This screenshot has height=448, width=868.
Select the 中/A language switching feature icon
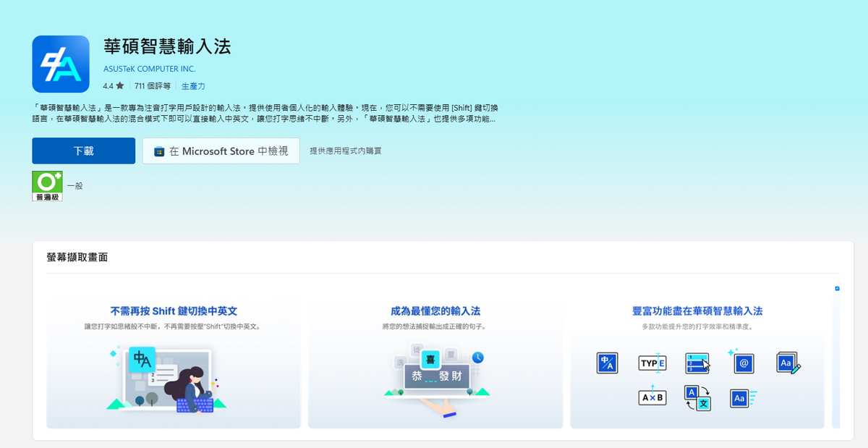point(608,363)
